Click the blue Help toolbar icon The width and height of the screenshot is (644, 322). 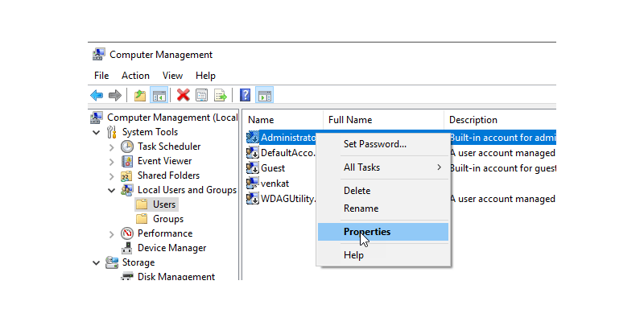pyautogui.click(x=246, y=95)
